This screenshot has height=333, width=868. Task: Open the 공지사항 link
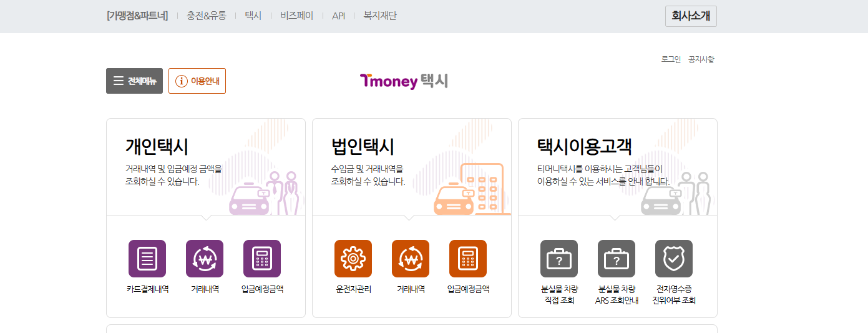[701, 59]
